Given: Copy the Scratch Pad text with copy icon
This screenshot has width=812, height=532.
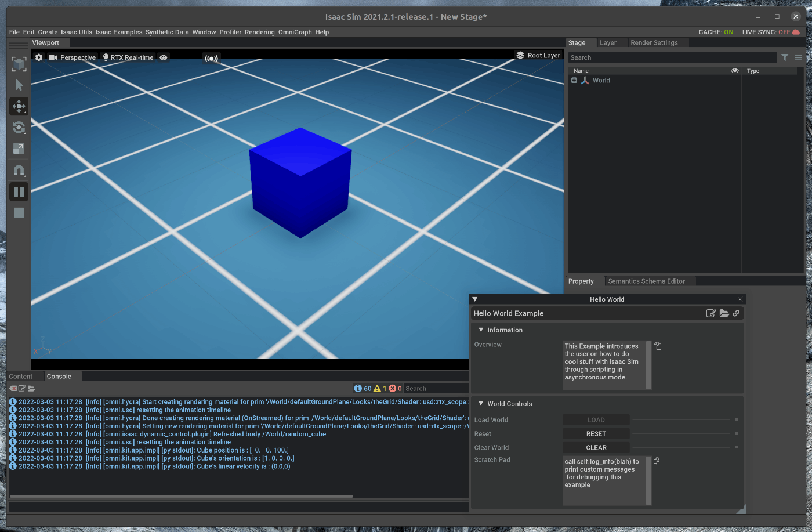Looking at the screenshot, I should [x=657, y=461].
